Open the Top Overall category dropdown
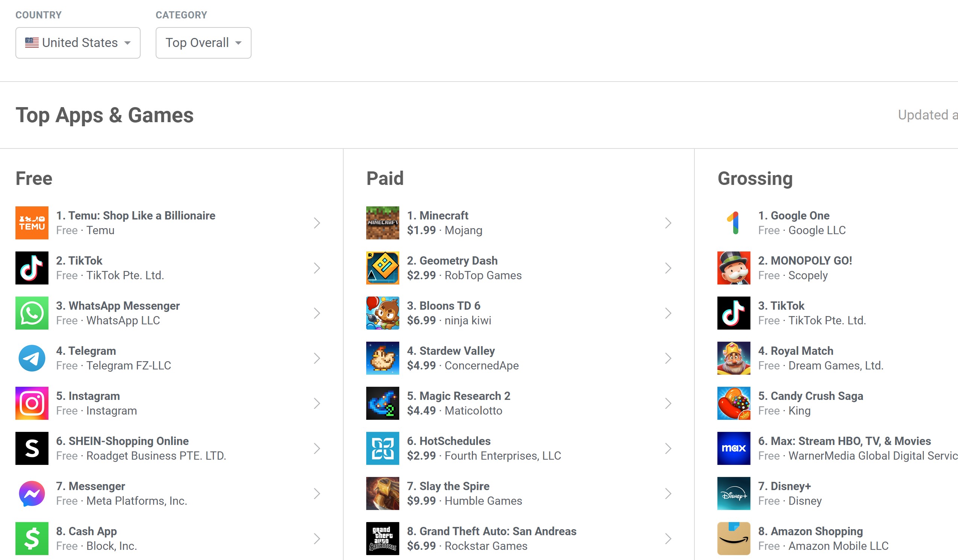958x560 pixels. (203, 43)
